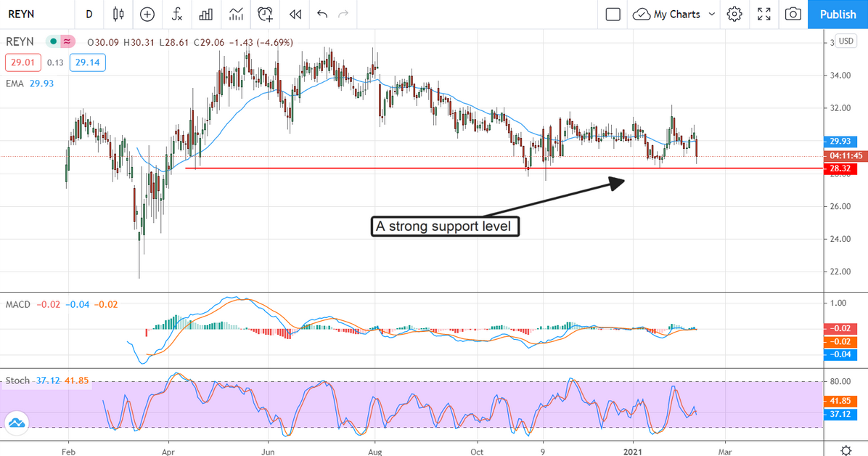868x456 pixels.
Task: Open the TradingView cloud logo at bottom left
Action: [16, 423]
